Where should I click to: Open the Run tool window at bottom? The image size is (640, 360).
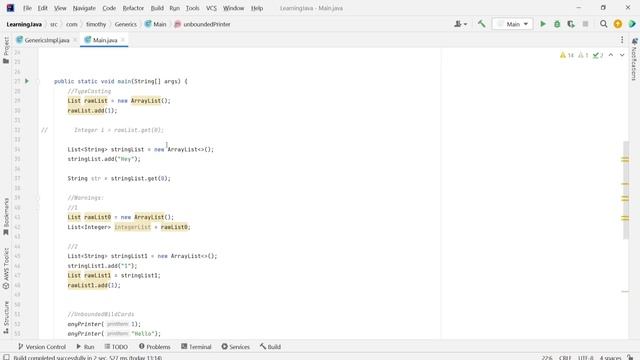pyautogui.click(x=85, y=347)
